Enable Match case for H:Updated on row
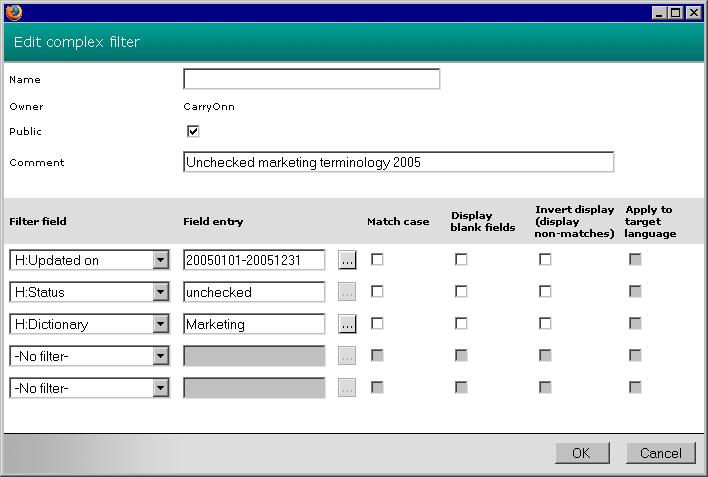Screen dimensions: 708x477 (x=377, y=259)
